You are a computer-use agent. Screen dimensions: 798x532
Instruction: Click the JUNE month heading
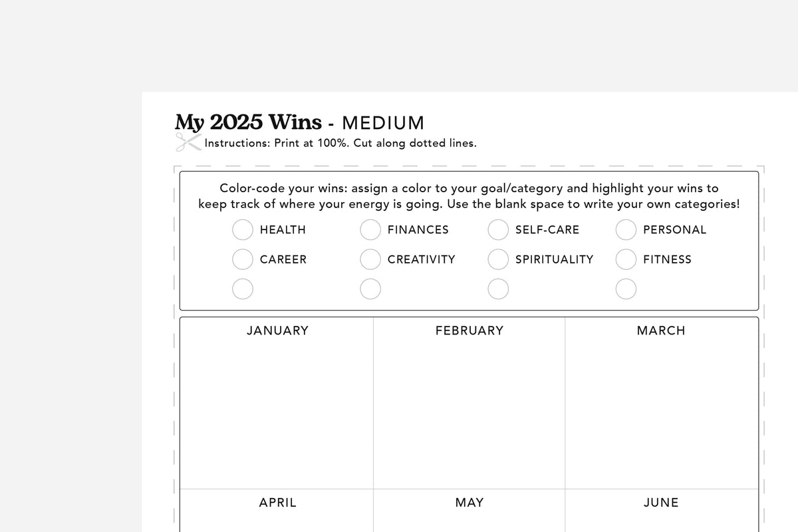click(661, 503)
